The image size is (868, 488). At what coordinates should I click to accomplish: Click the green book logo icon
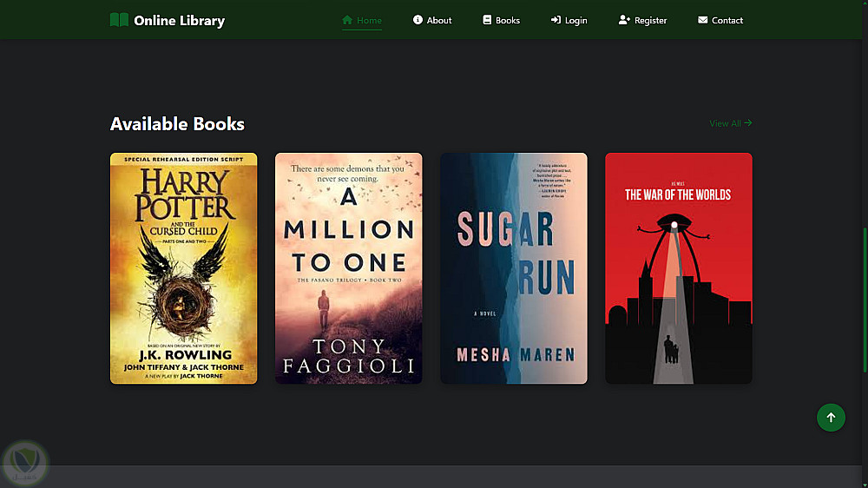[x=119, y=20]
